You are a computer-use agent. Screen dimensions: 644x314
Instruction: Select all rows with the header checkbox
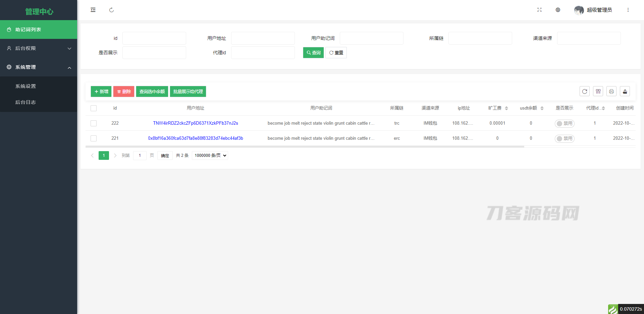click(94, 108)
